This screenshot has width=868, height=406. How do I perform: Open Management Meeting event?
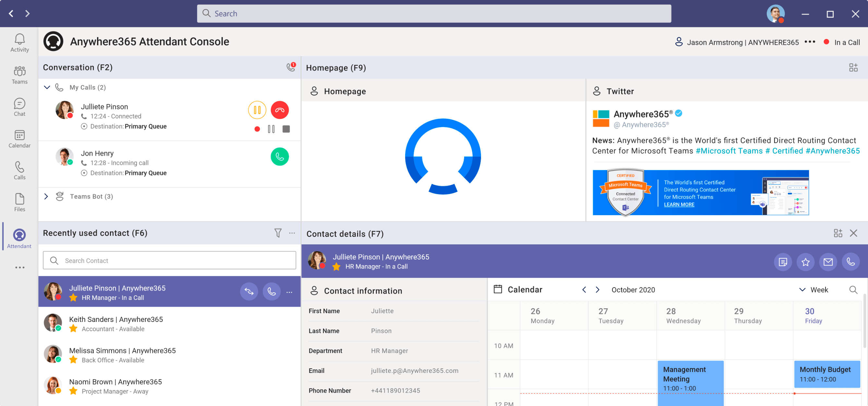pyautogui.click(x=691, y=383)
